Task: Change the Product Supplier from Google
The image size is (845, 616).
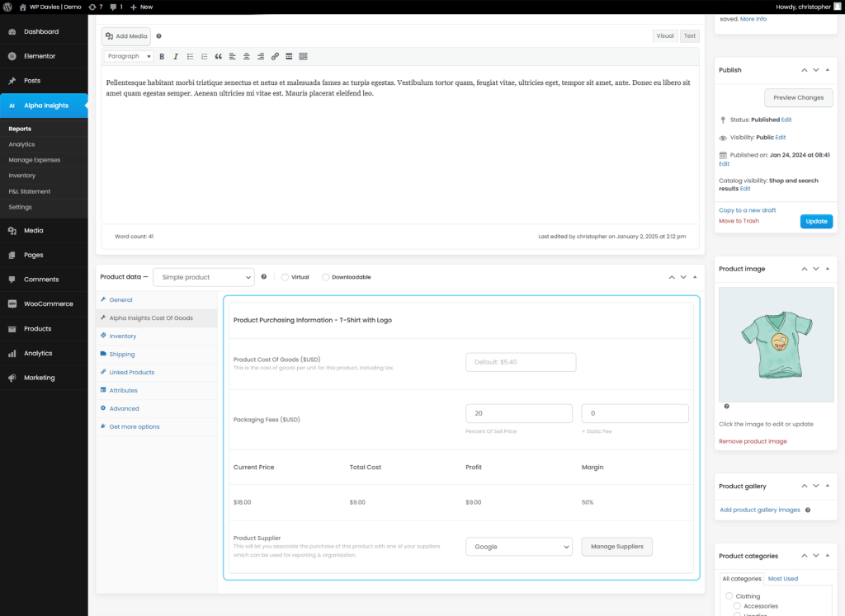Action: click(519, 546)
